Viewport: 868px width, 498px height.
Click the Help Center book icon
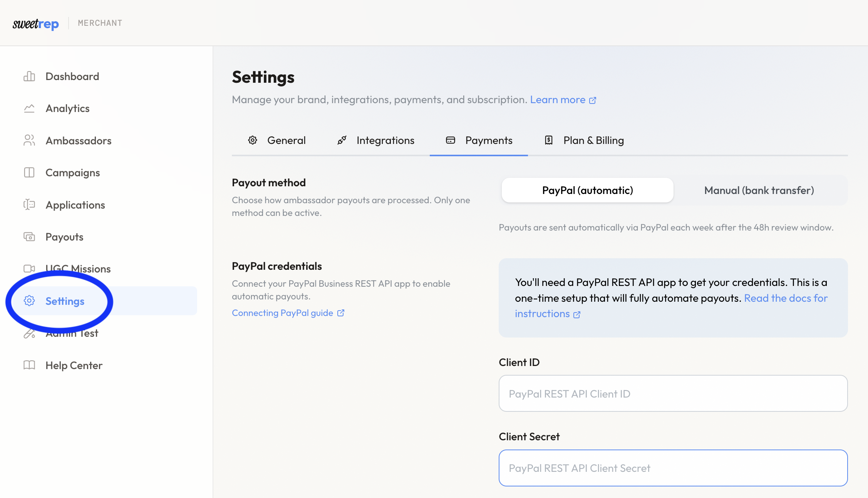29,365
